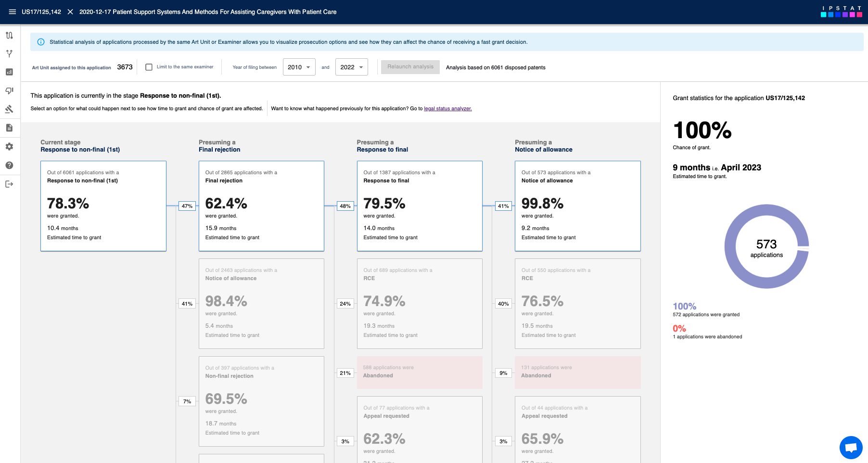This screenshot has width=868, height=463.
Task: Choose the Non-final rejection 69.5% card
Action: click(x=261, y=401)
